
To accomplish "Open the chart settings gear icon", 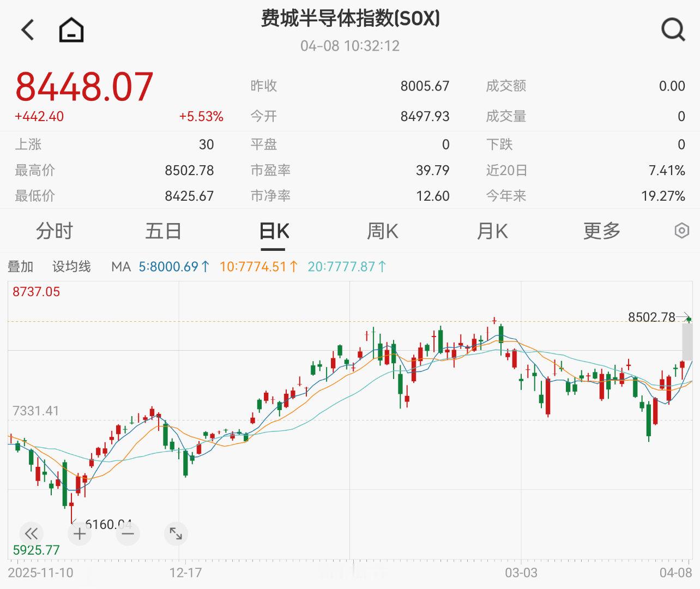I will point(681,231).
